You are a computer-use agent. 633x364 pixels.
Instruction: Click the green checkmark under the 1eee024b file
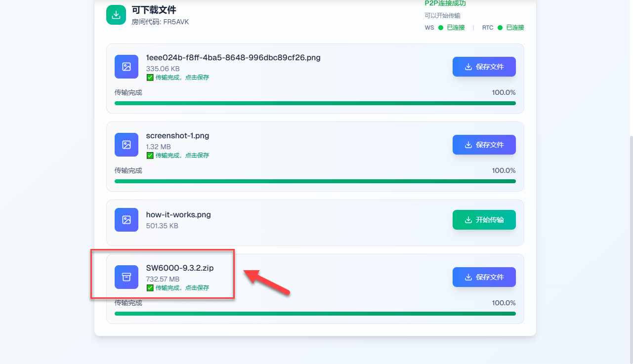point(150,78)
